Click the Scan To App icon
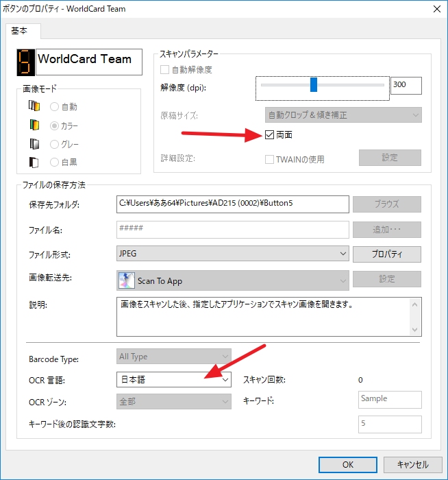This screenshot has height=480, width=448. pyautogui.click(x=127, y=280)
